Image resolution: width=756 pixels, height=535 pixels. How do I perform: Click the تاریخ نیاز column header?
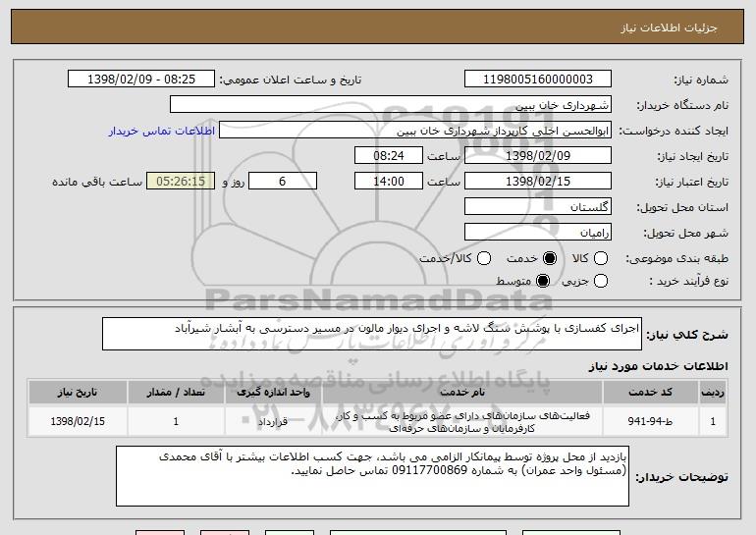[x=78, y=393]
